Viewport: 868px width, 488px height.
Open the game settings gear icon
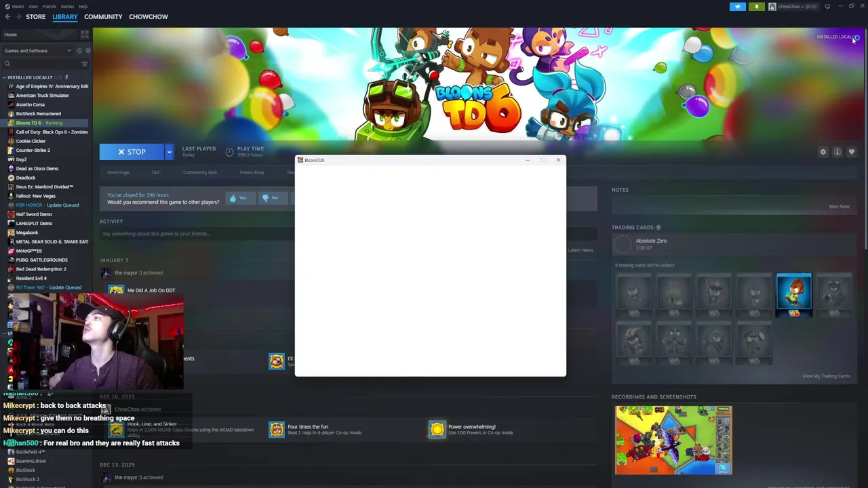tap(823, 152)
